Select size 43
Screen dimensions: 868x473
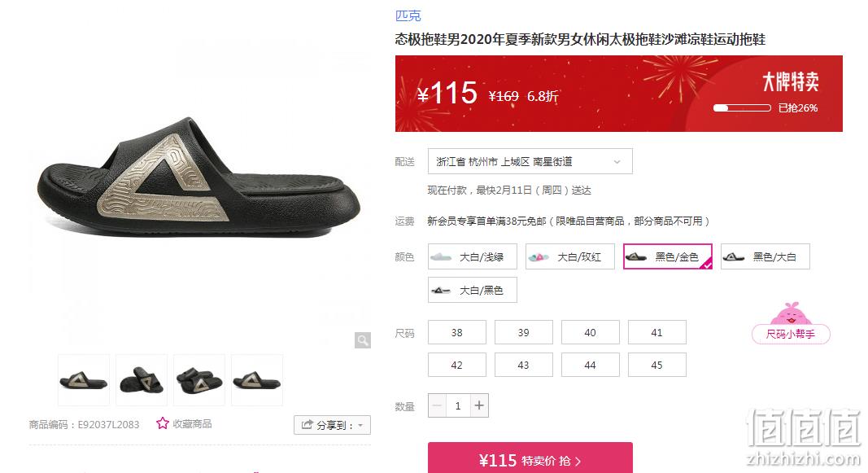[x=524, y=365]
